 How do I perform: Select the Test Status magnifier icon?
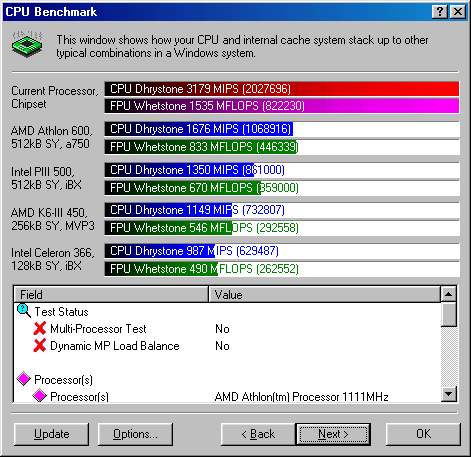(x=24, y=311)
